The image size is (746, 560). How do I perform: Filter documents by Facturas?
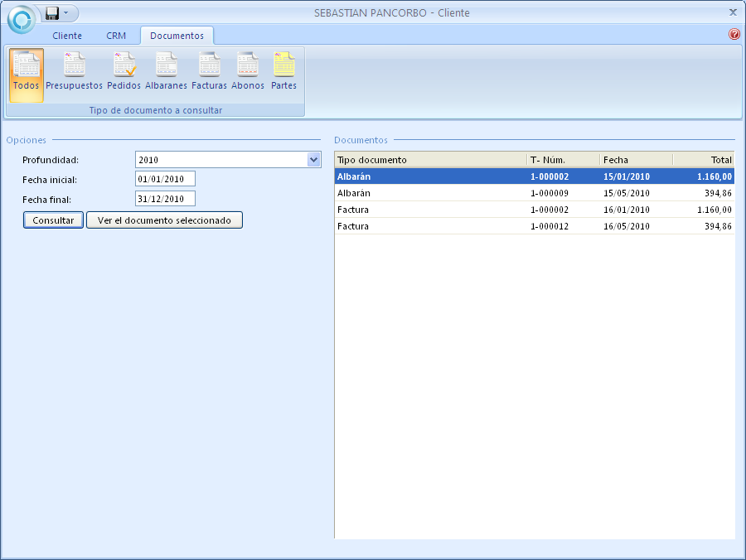(x=209, y=72)
